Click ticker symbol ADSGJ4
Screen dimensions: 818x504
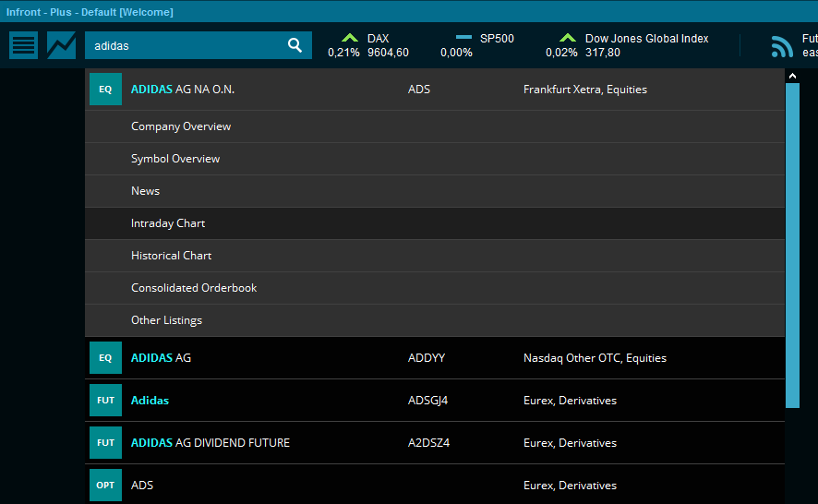427,401
